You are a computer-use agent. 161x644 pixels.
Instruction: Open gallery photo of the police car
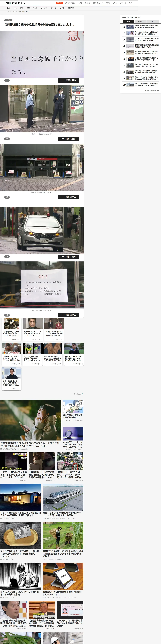[x=42, y=231]
